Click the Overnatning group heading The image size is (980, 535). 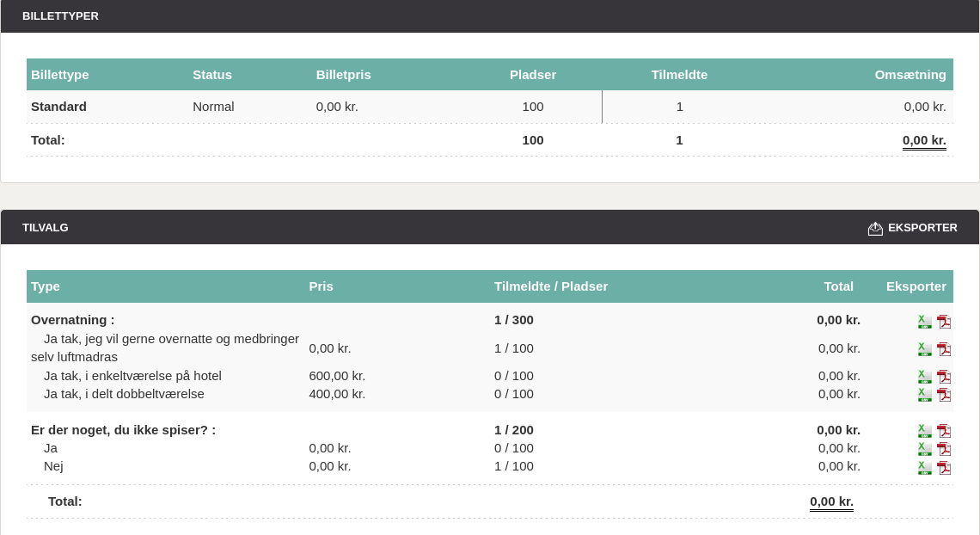pos(72,320)
